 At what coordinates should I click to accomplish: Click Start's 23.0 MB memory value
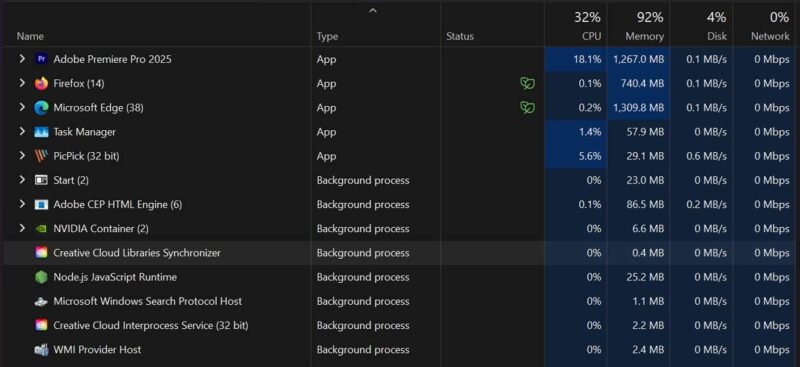(645, 180)
